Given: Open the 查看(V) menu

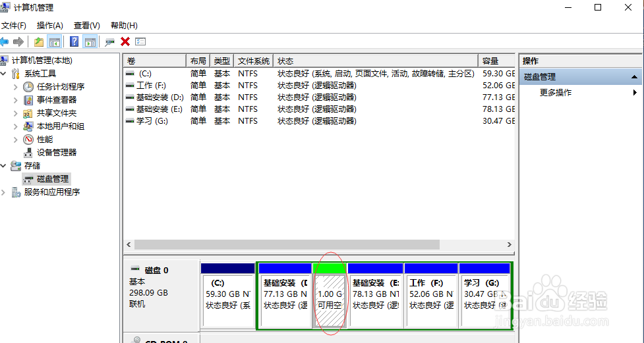Looking at the screenshot, I should point(86,26).
